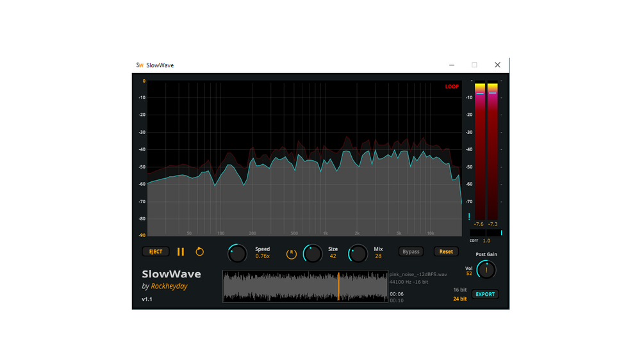Pause playback with the pause icon
The height and width of the screenshot is (362, 644).
181,252
